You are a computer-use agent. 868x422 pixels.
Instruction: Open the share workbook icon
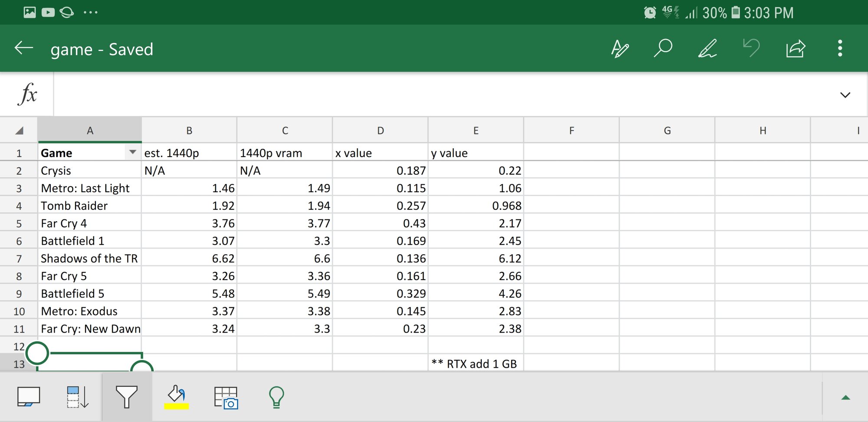coord(796,48)
